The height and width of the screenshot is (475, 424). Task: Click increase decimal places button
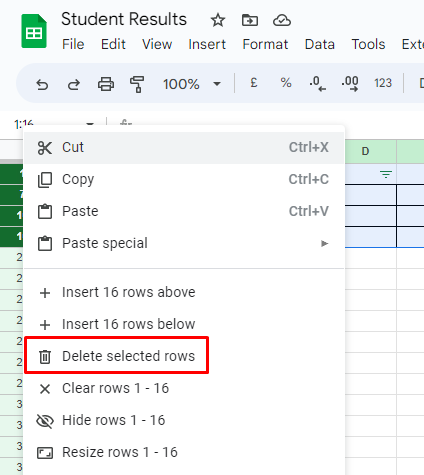(350, 83)
